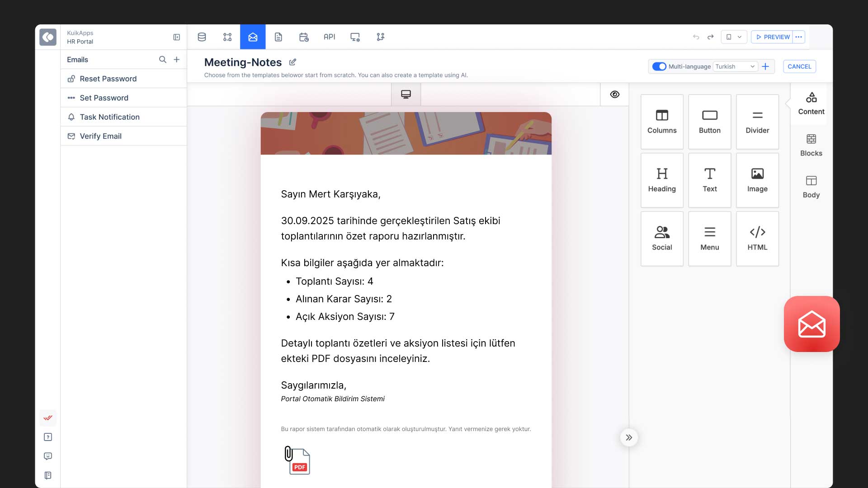Open the device size dropdown near Preview

pos(734,37)
